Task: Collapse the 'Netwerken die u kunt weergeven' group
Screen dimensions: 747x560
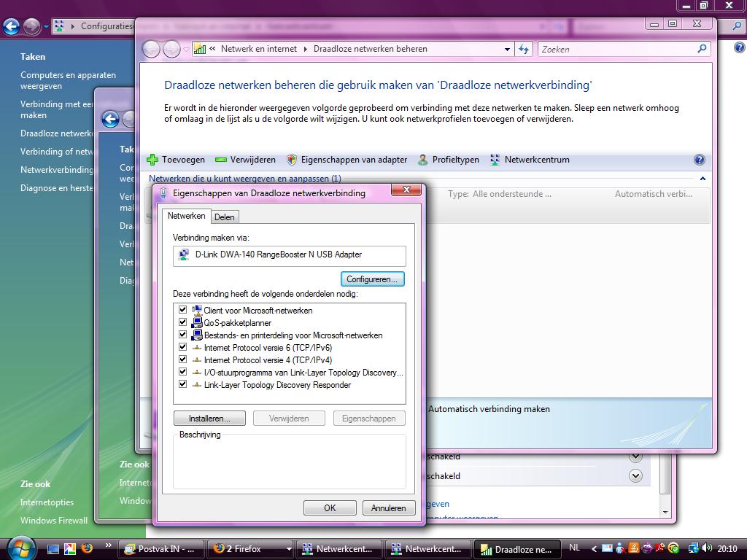Action: 703,179
